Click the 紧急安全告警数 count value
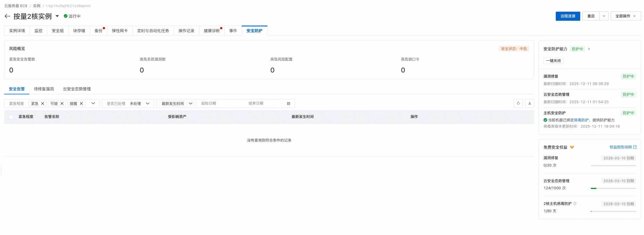This screenshot has width=644, height=235. pos(11,70)
